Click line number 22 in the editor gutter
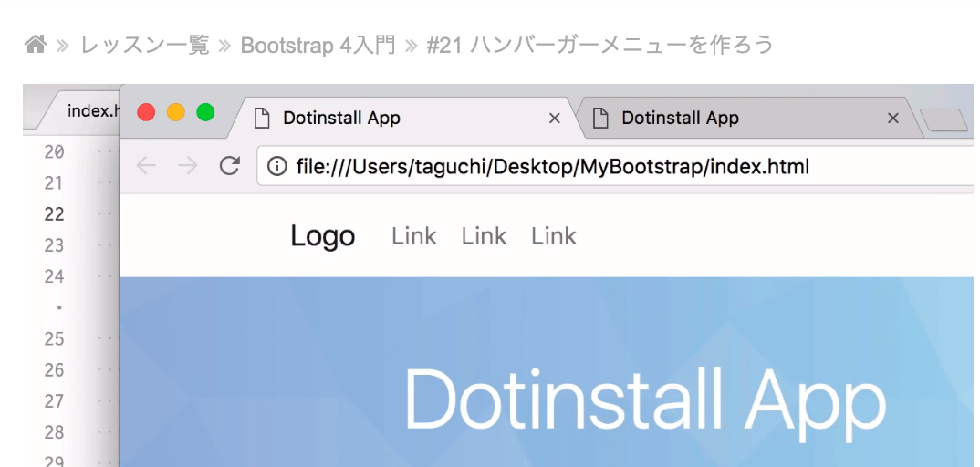This screenshot has width=980, height=467. pos(55,214)
